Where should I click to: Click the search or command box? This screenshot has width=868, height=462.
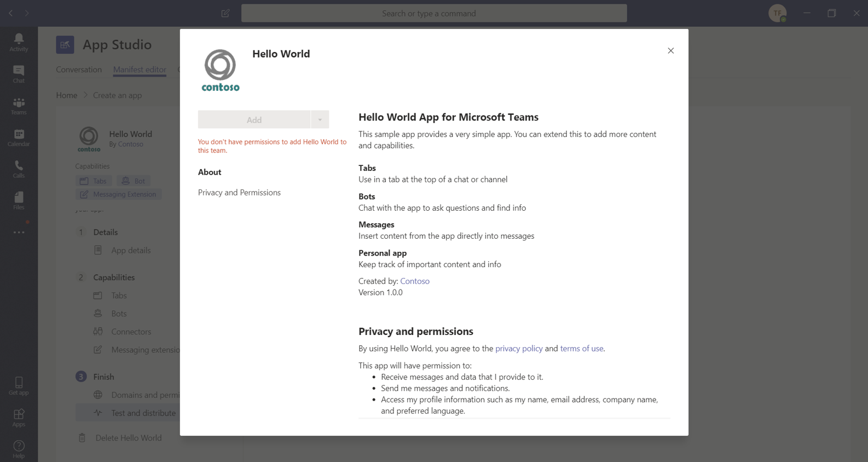coord(434,13)
